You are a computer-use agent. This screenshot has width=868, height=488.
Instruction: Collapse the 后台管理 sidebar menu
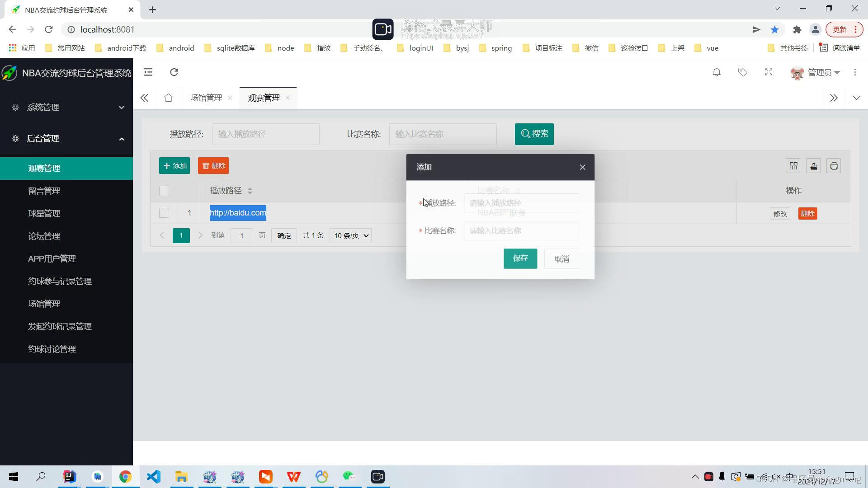click(x=66, y=139)
